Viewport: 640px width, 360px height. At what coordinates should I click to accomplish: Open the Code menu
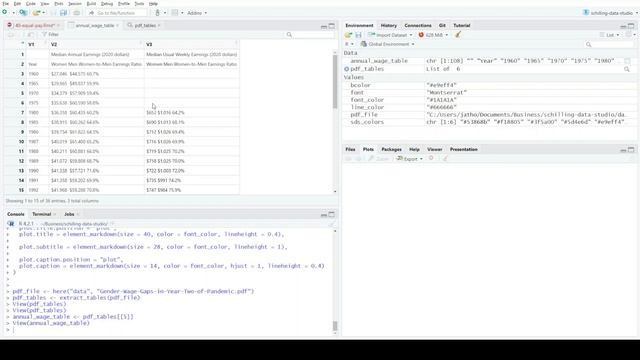pyautogui.click(x=31, y=4)
